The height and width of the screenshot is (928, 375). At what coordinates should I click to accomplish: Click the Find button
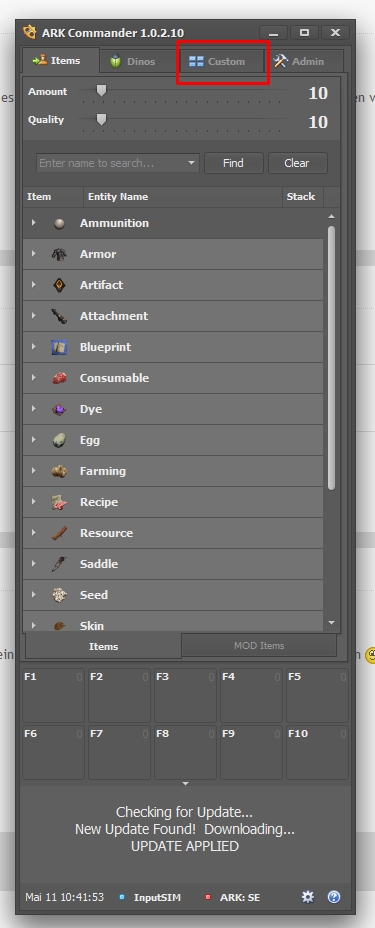(x=234, y=163)
